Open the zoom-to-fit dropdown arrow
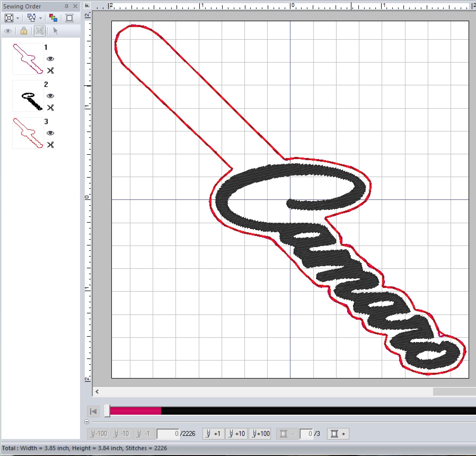476x456 pixels. pyautogui.click(x=18, y=18)
